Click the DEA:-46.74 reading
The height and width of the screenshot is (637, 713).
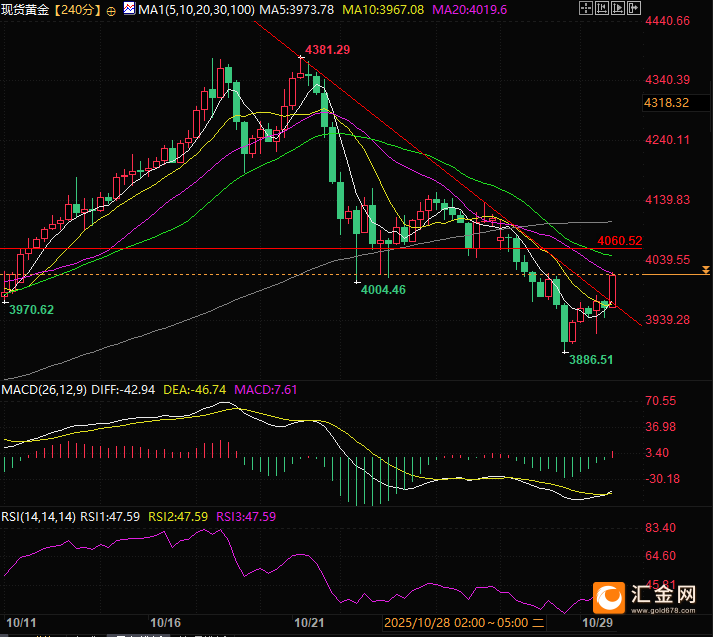195,390
